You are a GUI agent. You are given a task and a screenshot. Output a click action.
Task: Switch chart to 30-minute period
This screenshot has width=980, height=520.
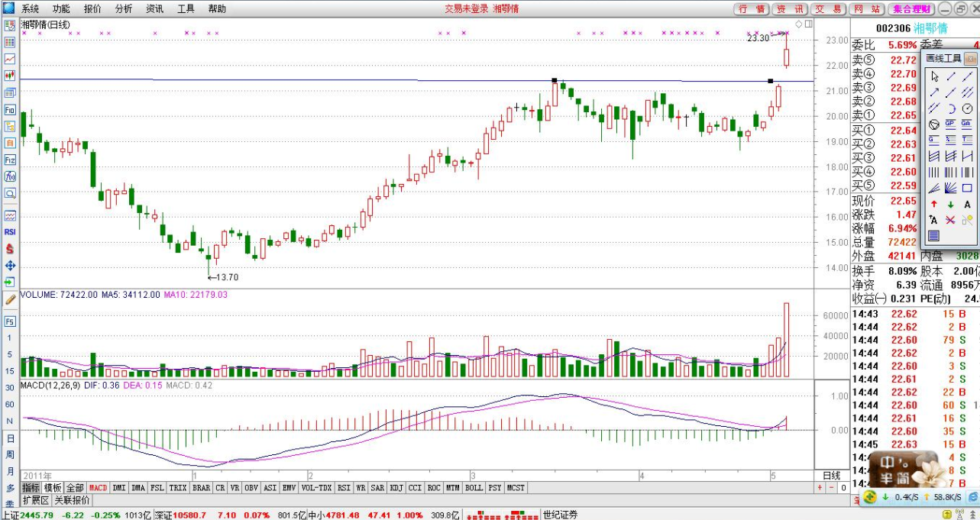tap(10, 388)
